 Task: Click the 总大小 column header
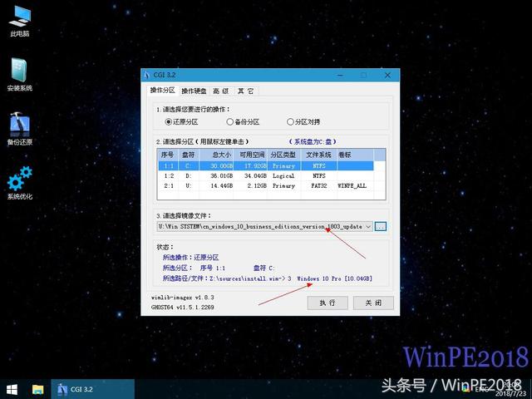(216, 155)
